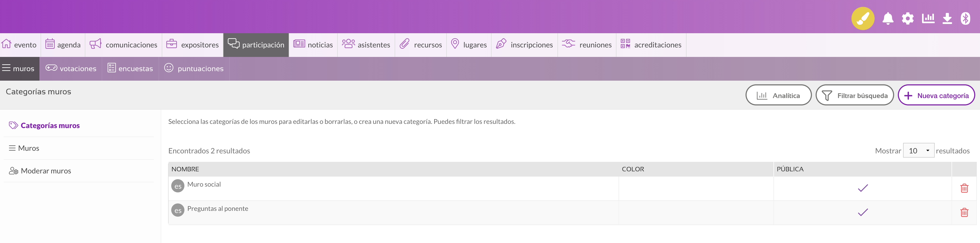Viewport: 980px width, 243px height.
Task: Open the Muro social category name
Action: point(204,184)
